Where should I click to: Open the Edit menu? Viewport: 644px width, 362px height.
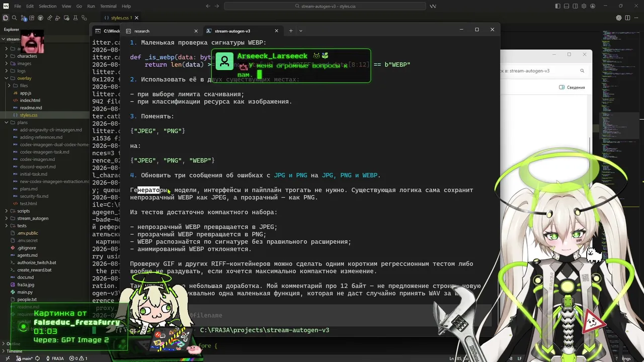pyautogui.click(x=30, y=6)
